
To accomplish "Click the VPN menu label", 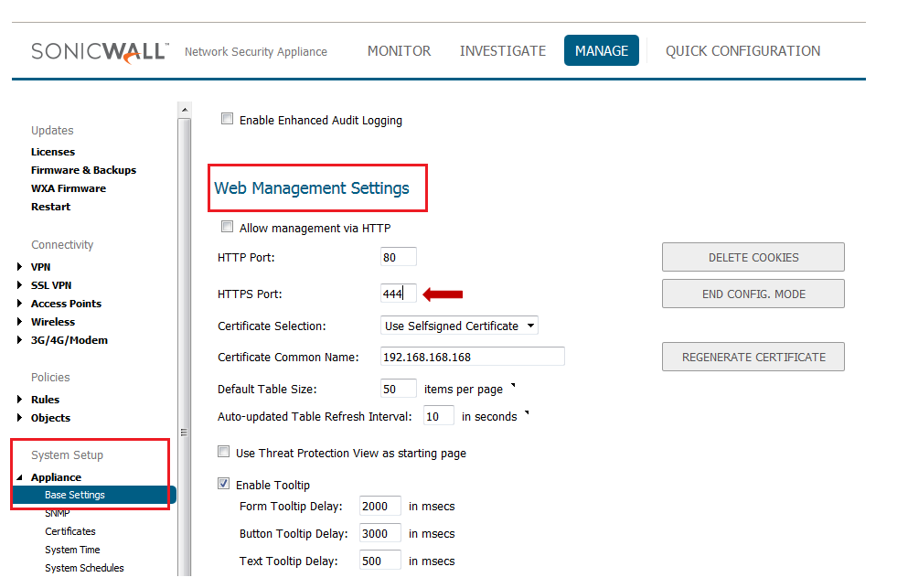I will [x=40, y=266].
